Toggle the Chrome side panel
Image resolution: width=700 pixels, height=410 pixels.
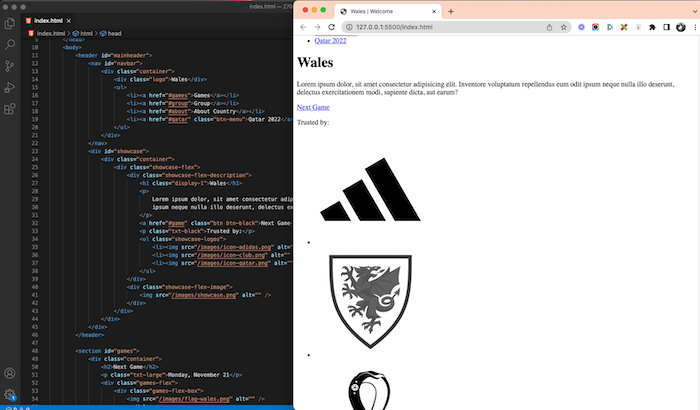coord(667,27)
